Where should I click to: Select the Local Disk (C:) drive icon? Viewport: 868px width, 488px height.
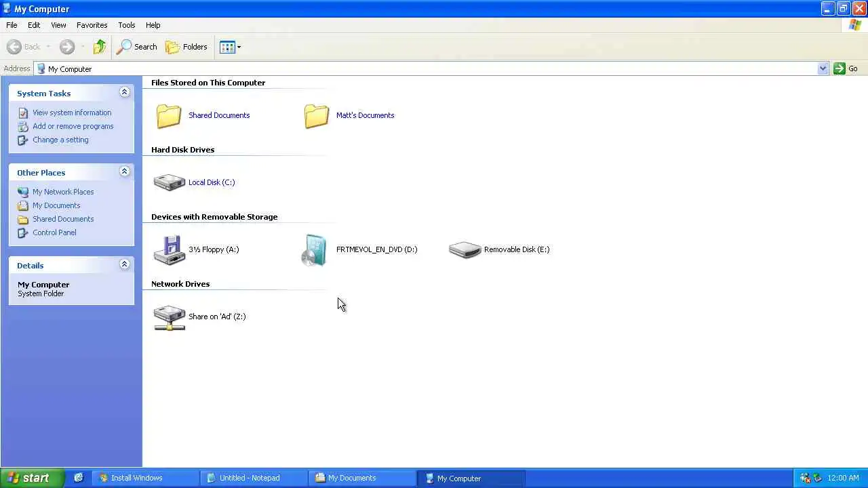(x=170, y=182)
